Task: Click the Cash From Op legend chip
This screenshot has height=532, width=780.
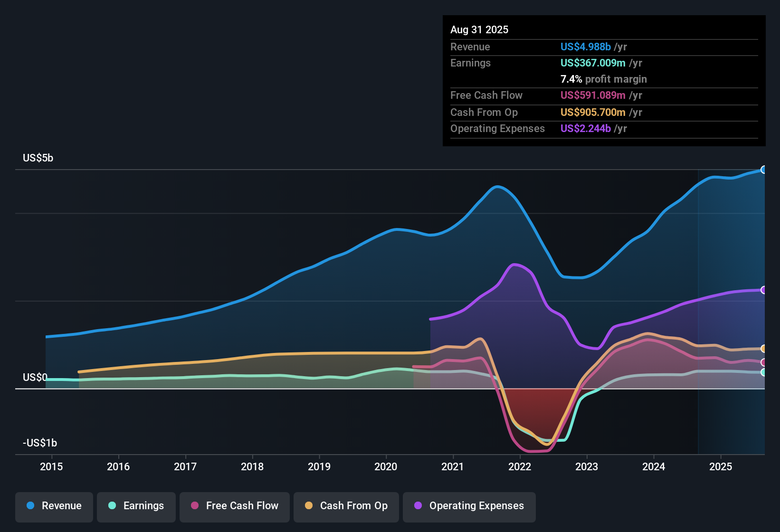Action: click(x=346, y=506)
